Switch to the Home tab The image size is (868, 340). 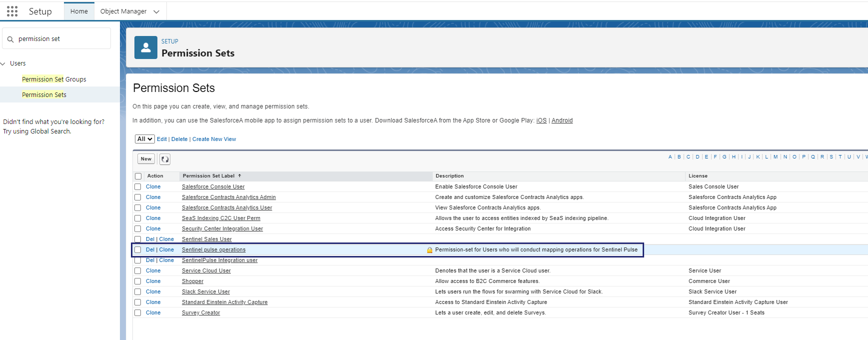click(x=79, y=11)
